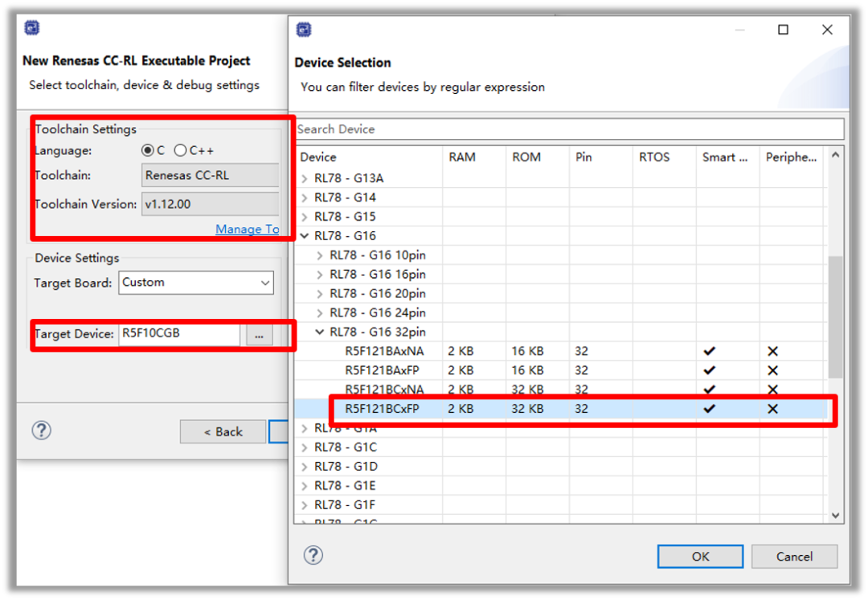This screenshot has width=868, height=600.
Task: Click the help icon in Device Selection dialog
Action: [313, 555]
